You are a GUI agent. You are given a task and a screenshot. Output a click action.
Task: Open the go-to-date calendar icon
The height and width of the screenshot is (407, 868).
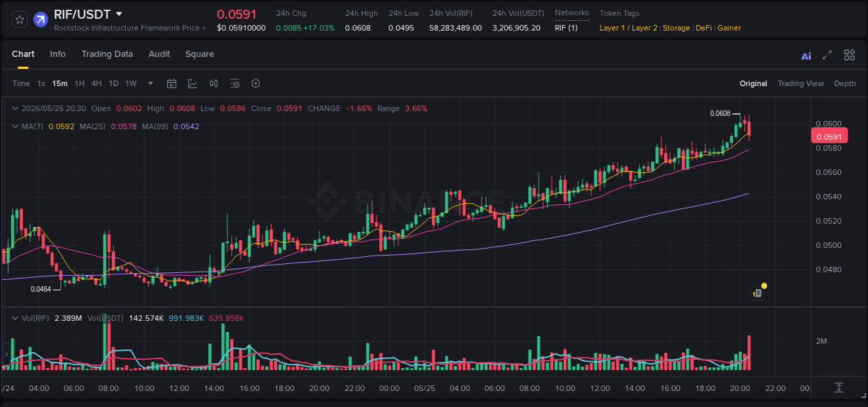172,83
